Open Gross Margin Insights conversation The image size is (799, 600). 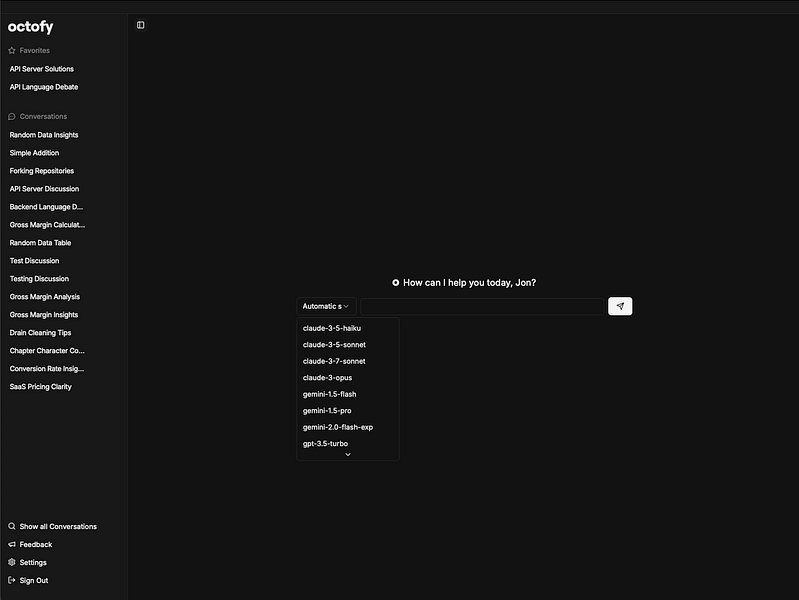click(44, 315)
